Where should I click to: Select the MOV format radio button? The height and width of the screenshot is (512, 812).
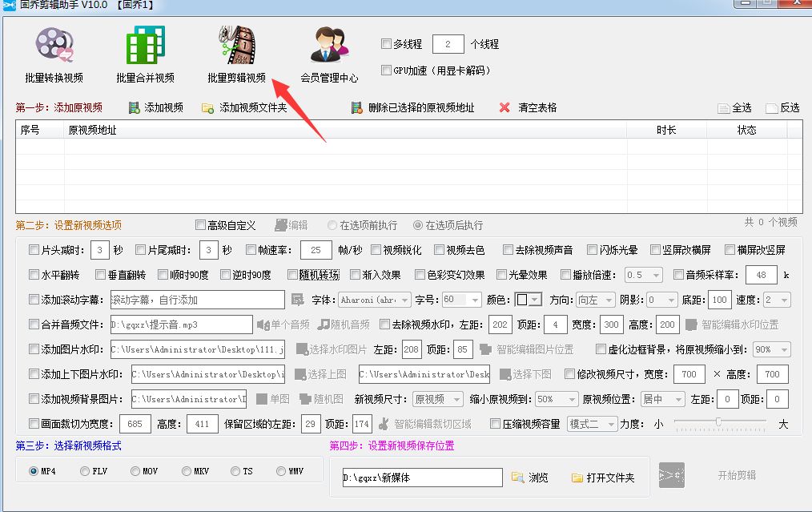point(135,471)
